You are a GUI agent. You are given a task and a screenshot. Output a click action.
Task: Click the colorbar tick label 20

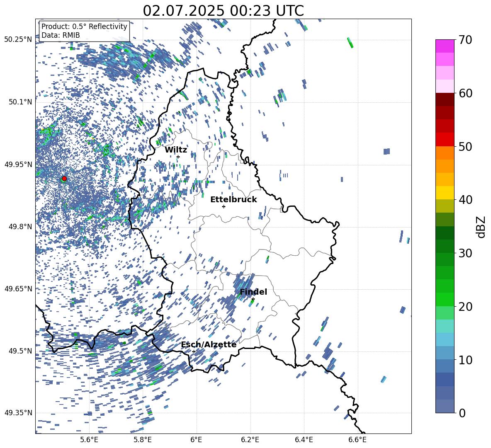click(465, 306)
